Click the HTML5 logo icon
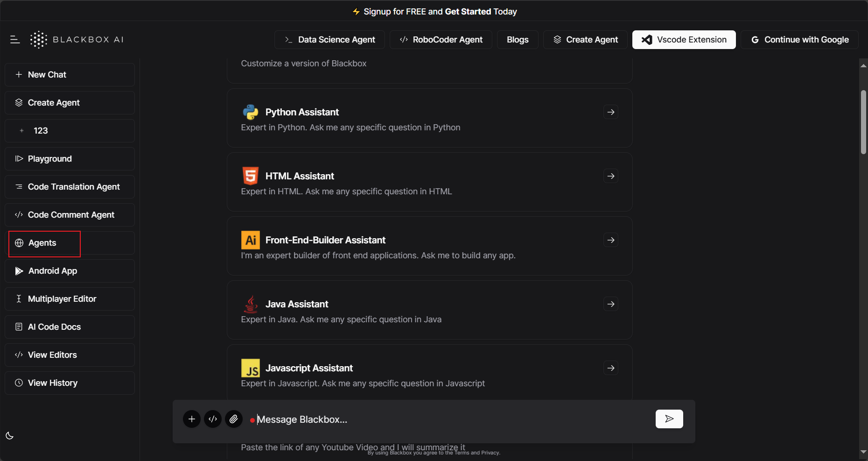Image resolution: width=868 pixels, height=461 pixels. 251,176
